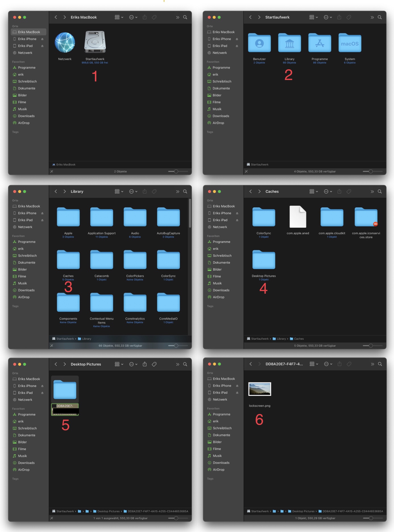Select the ColorSync folder in the Caches window
This screenshot has width=394, height=532.
coord(264,217)
